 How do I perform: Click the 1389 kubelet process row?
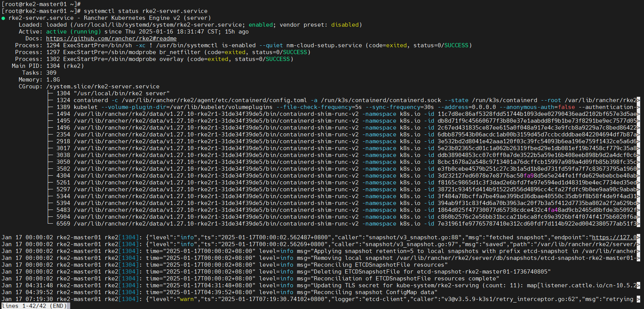[348, 107]
